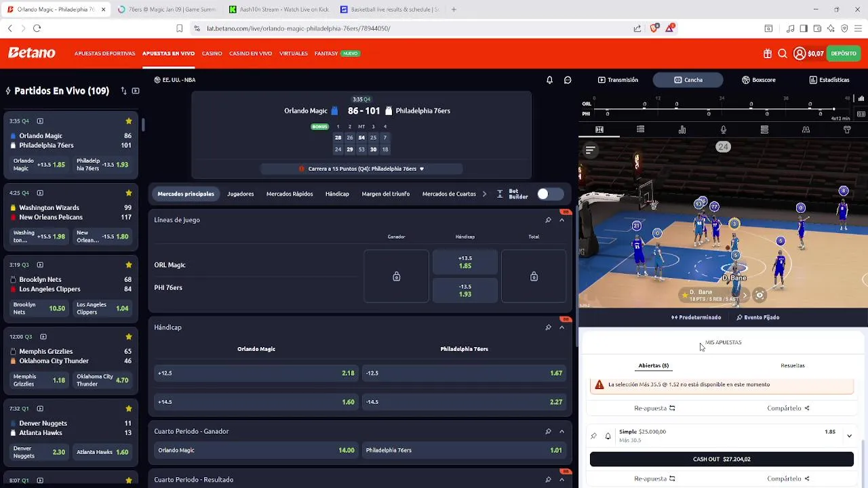Click the live matches sidebar scrollbar
The width and height of the screenshot is (868, 488).
click(x=143, y=125)
